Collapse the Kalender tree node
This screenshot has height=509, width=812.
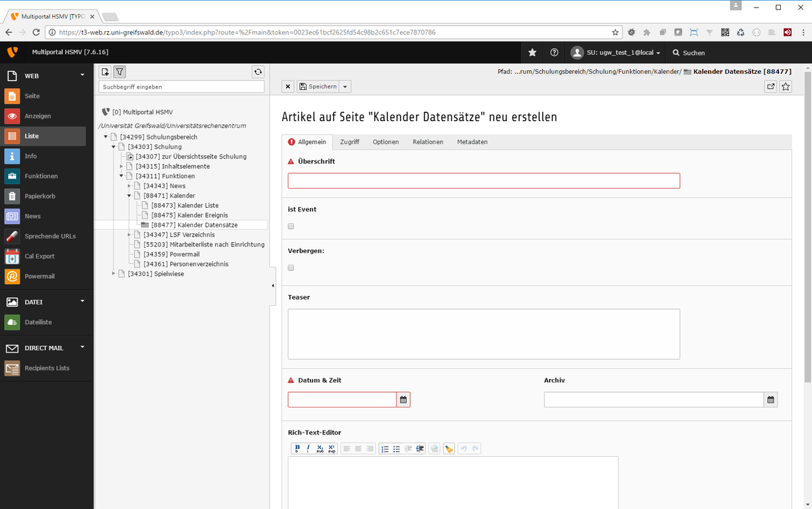coord(129,196)
